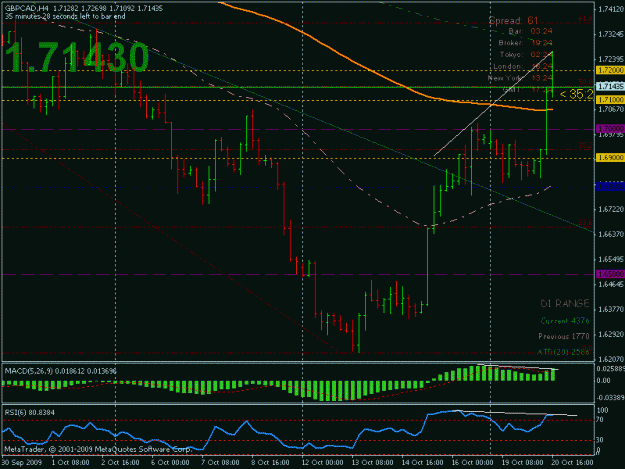625x469 pixels.
Task: Click the 2 Oct 16:00 time label
Action: (120, 462)
